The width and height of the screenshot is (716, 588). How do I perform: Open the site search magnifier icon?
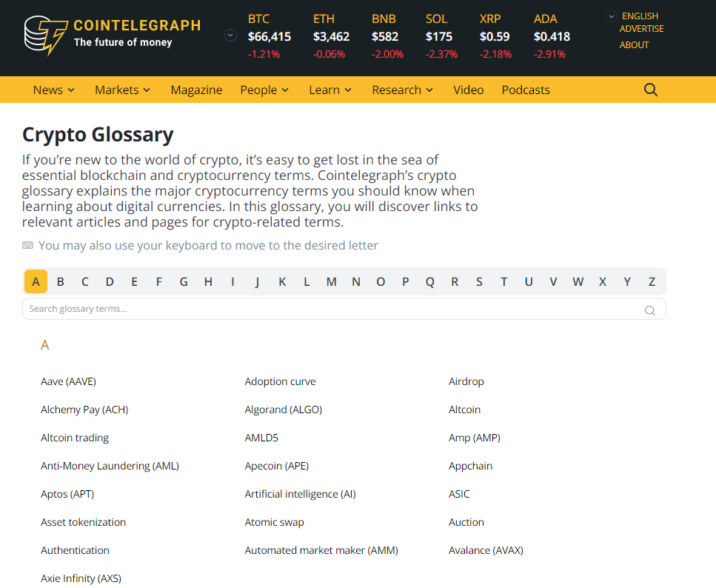point(651,90)
